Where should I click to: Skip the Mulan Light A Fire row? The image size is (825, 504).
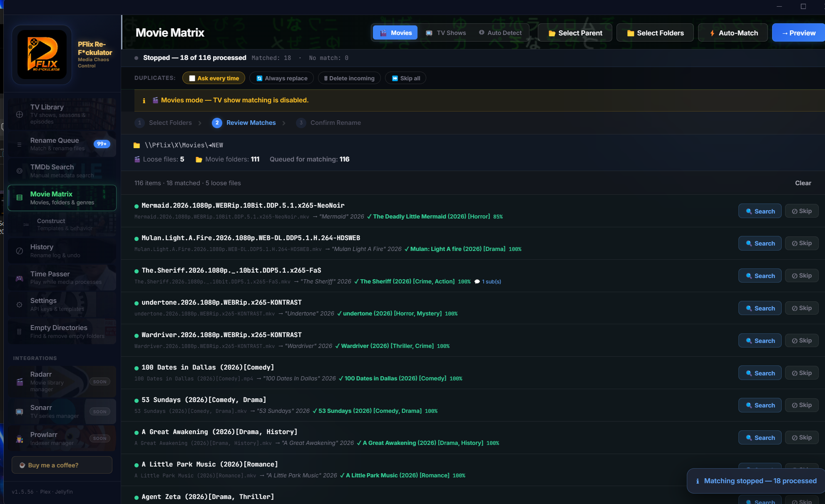pos(802,243)
